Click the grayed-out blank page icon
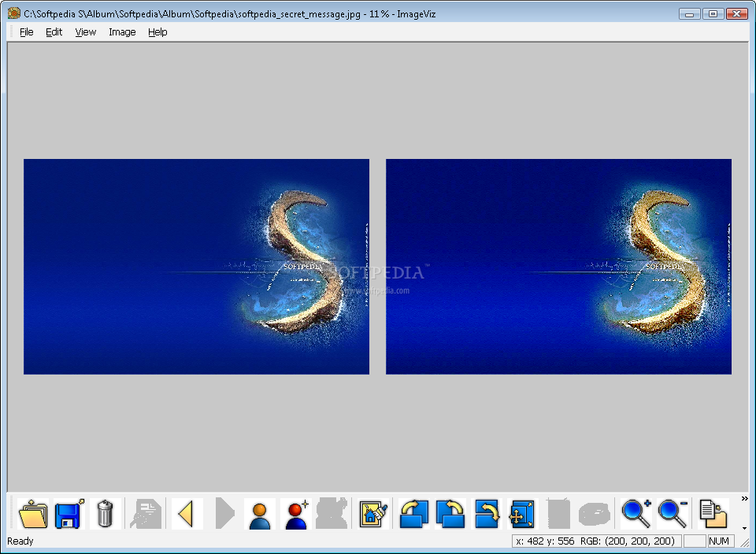The width and height of the screenshot is (756, 554). point(558,514)
